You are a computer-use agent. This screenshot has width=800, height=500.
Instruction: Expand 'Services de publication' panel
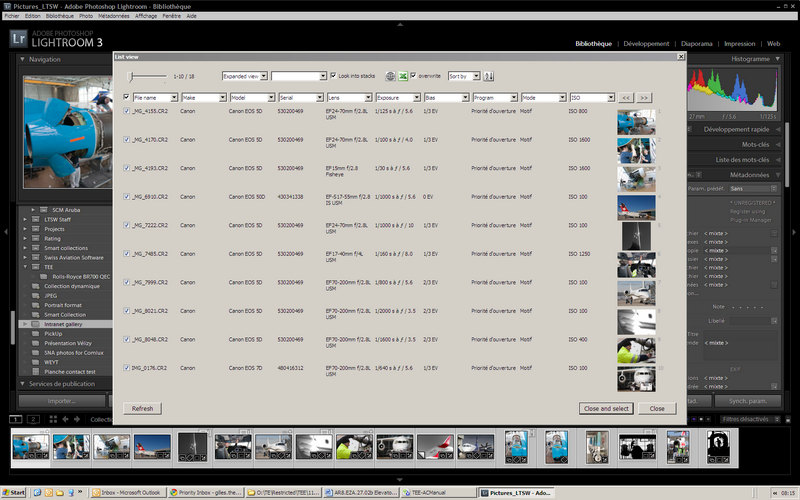tap(22, 384)
